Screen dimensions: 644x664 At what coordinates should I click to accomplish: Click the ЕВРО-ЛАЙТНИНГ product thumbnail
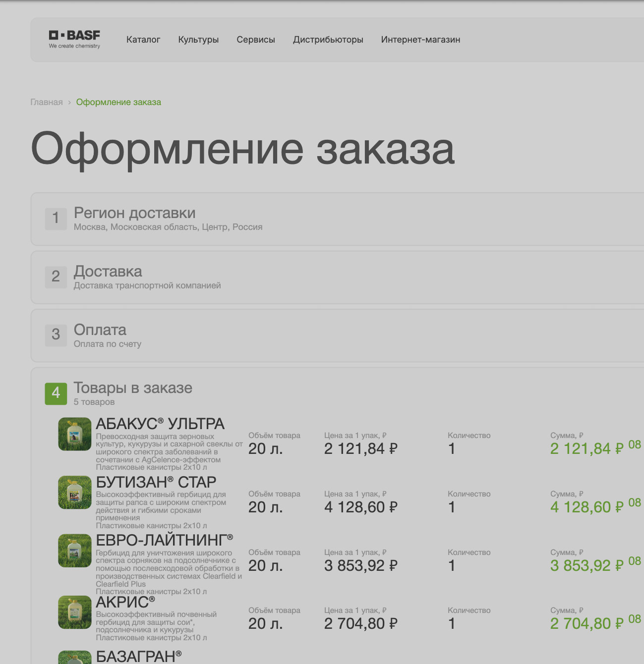(75, 551)
